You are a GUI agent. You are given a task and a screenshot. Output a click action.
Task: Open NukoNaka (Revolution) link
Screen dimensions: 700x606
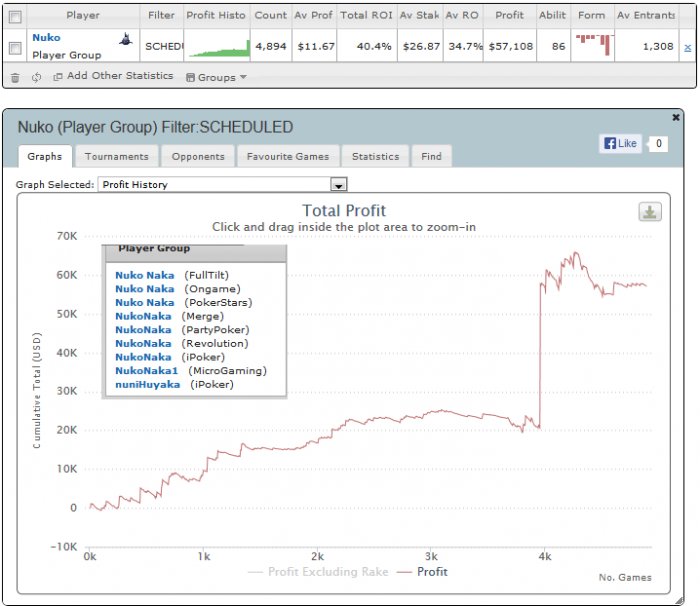coord(143,343)
